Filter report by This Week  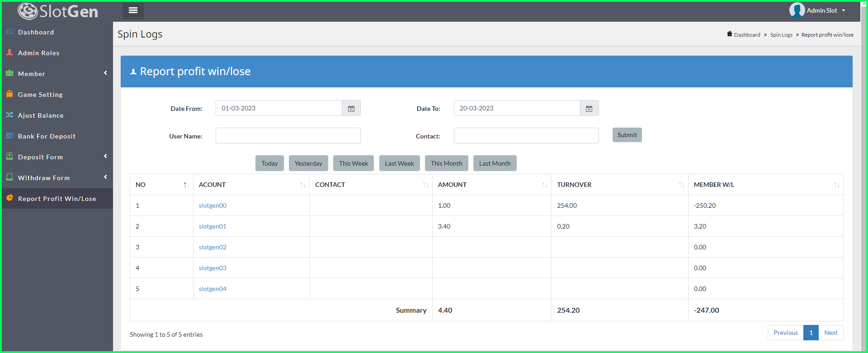click(x=354, y=163)
